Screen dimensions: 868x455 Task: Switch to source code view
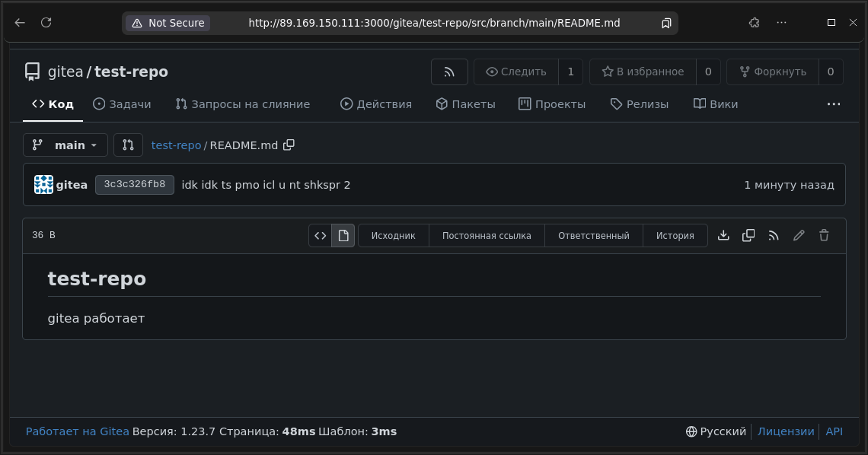(x=321, y=236)
